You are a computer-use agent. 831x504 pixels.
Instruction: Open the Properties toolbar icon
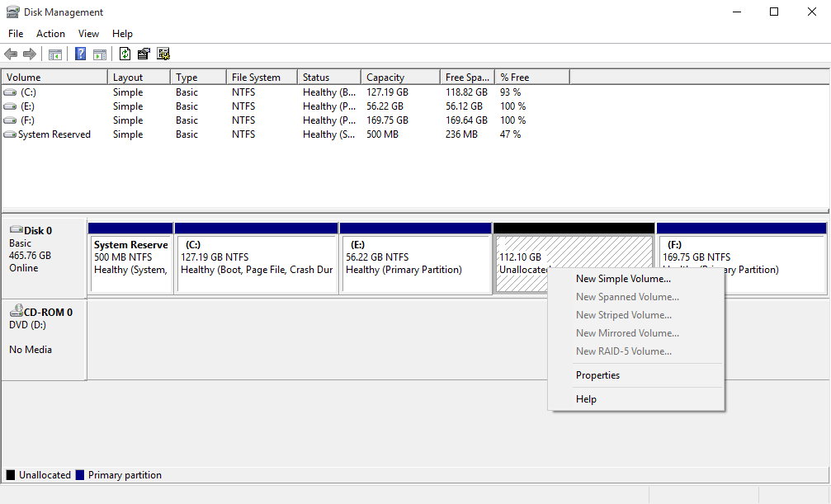pyautogui.click(x=144, y=54)
